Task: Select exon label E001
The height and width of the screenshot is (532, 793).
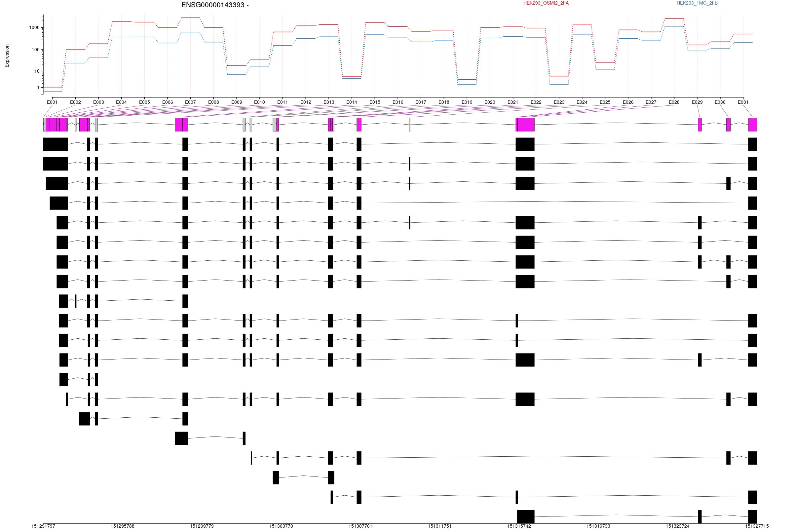Action: 52,102
